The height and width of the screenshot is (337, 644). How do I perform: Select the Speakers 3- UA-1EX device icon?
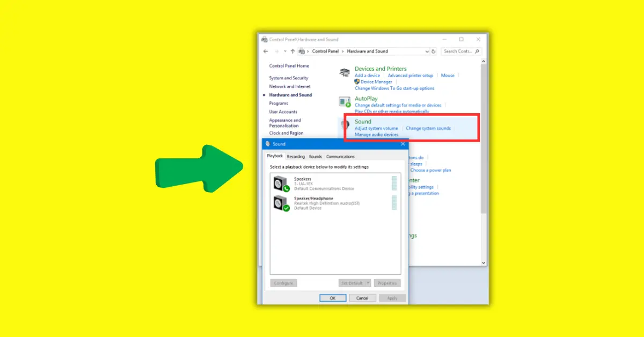280,183
